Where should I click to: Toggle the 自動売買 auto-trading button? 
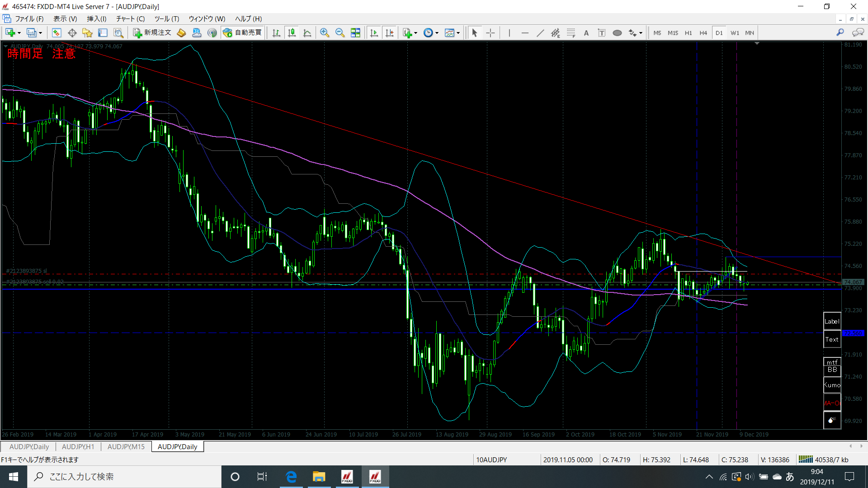coord(242,33)
